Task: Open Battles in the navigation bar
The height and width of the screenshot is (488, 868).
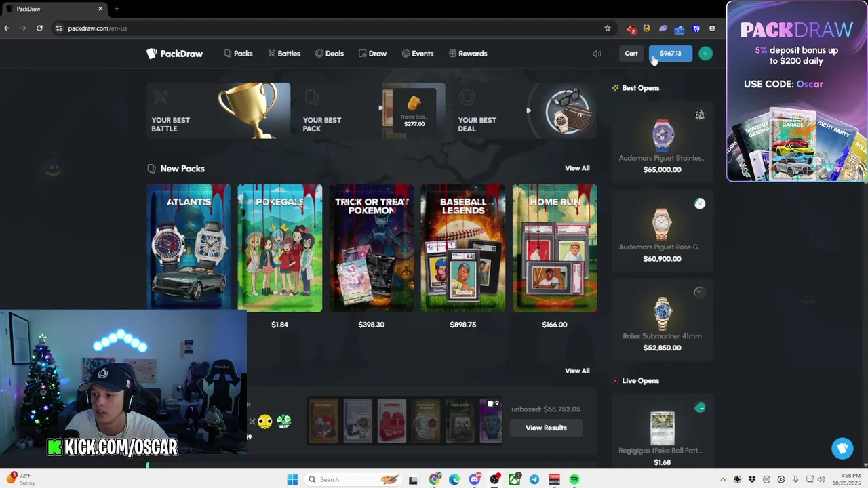Action: [x=283, y=54]
